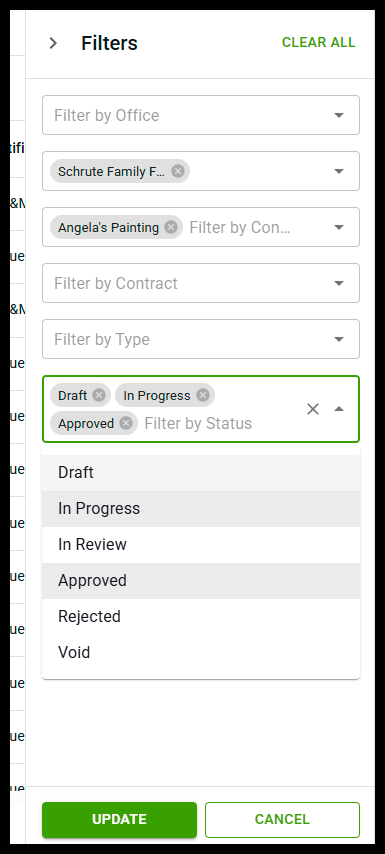Open the Filter by Type dropdown
The height and width of the screenshot is (854, 385).
tap(201, 339)
